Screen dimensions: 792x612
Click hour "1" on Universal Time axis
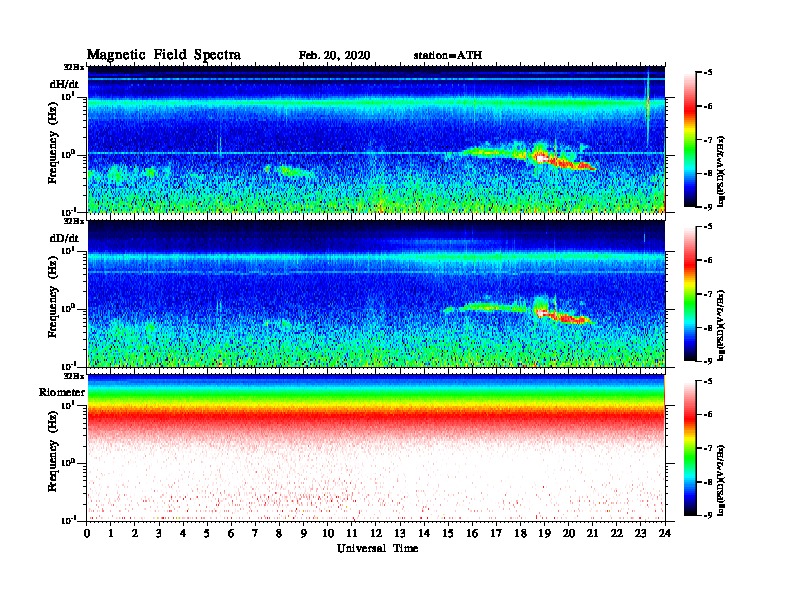pyautogui.click(x=111, y=533)
